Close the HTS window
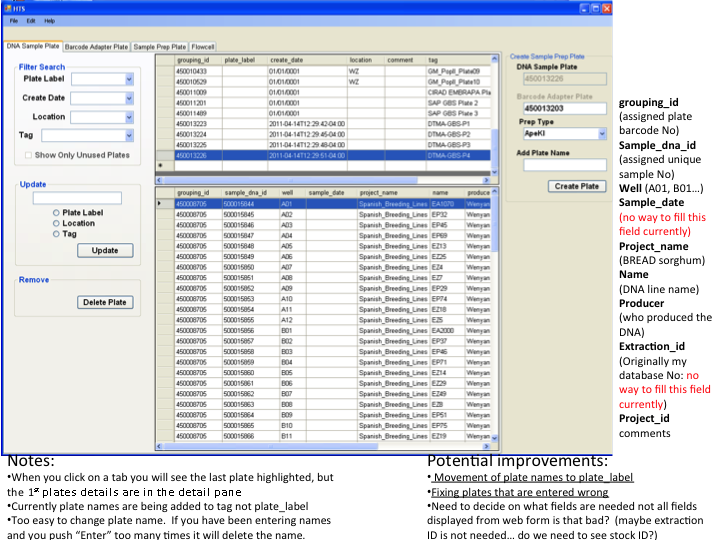The width and height of the screenshot is (720, 540). point(607,8)
